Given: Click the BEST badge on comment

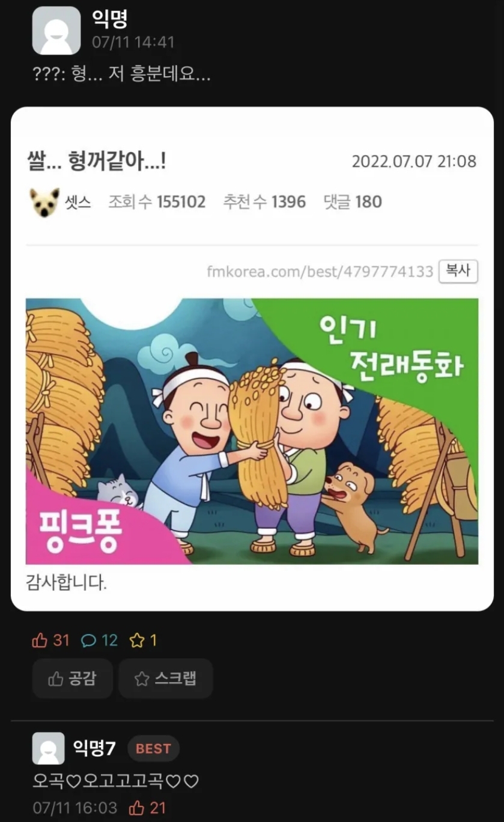Looking at the screenshot, I should pyautogui.click(x=153, y=749).
